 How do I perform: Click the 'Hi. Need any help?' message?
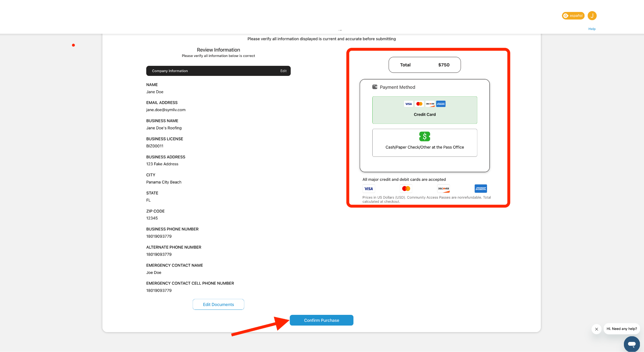(x=622, y=329)
